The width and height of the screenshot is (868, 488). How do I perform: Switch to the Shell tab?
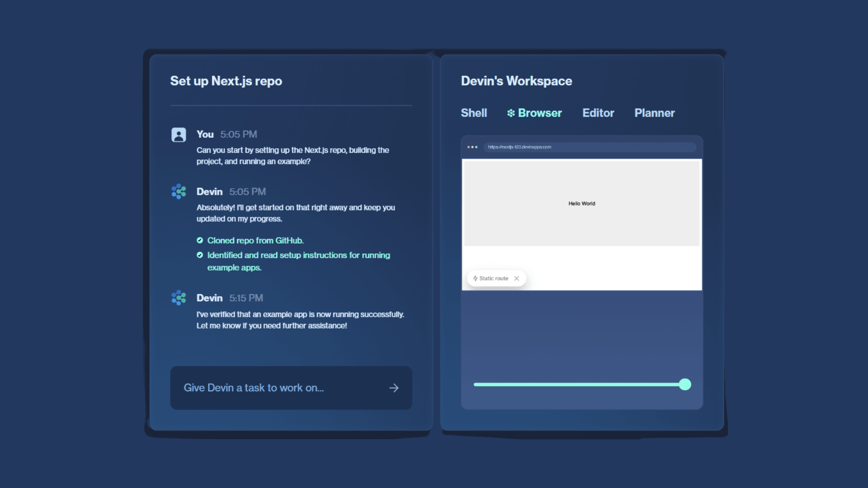tap(474, 113)
